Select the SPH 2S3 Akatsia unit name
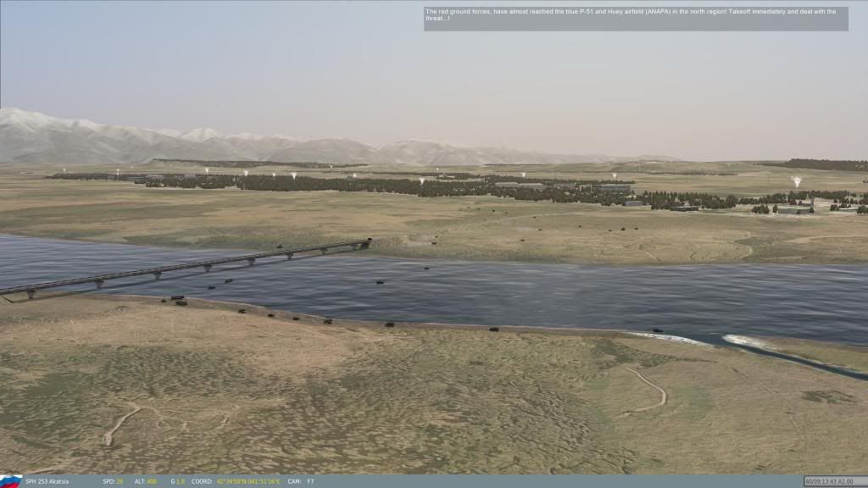This screenshot has height=488, width=868. pos(47,481)
